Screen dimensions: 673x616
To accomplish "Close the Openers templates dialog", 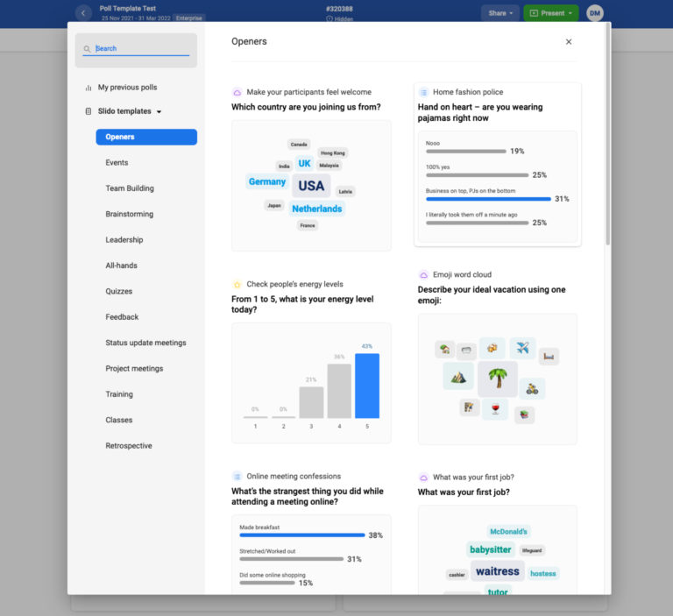I will pos(569,41).
